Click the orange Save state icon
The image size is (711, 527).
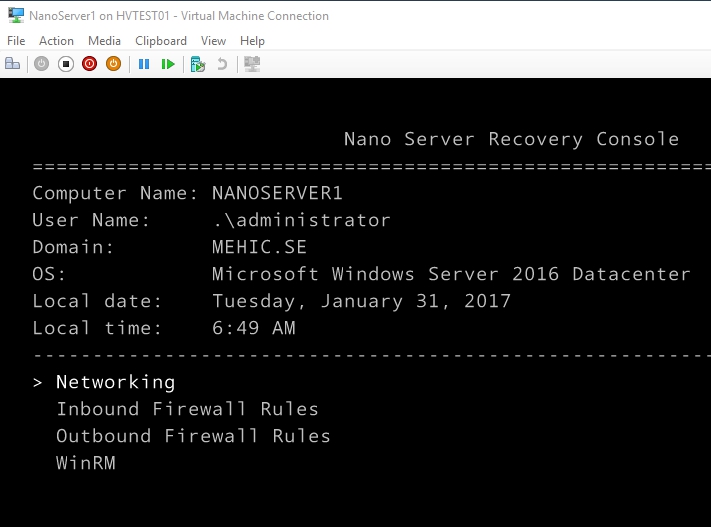coord(113,64)
